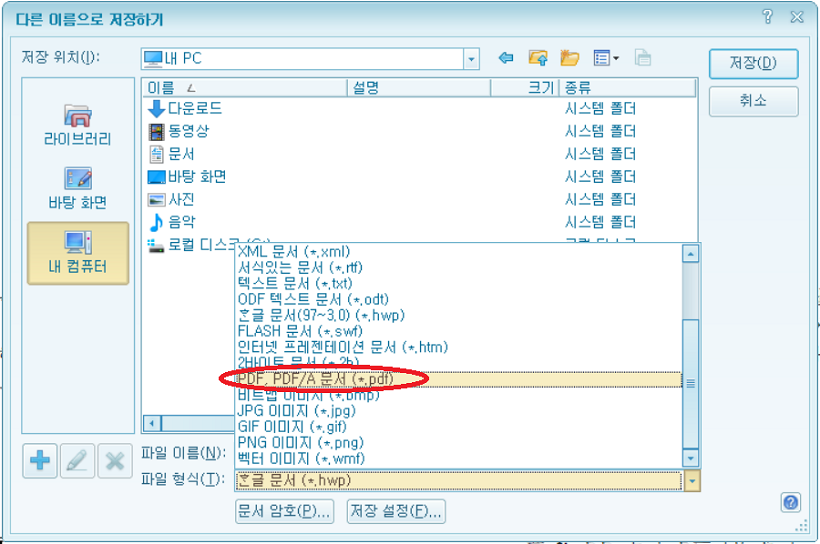
Task: Click the blue help icon at bottom right
Action: coord(790,502)
